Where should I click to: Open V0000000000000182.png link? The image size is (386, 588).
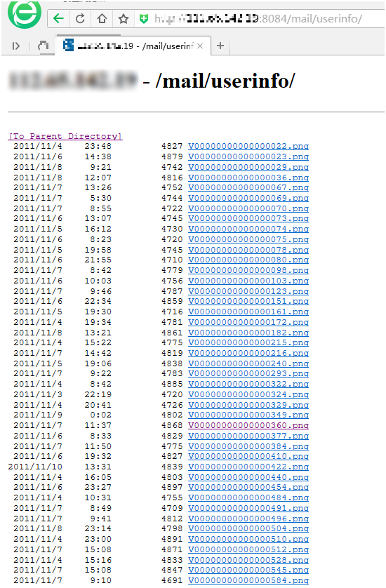[x=248, y=333]
